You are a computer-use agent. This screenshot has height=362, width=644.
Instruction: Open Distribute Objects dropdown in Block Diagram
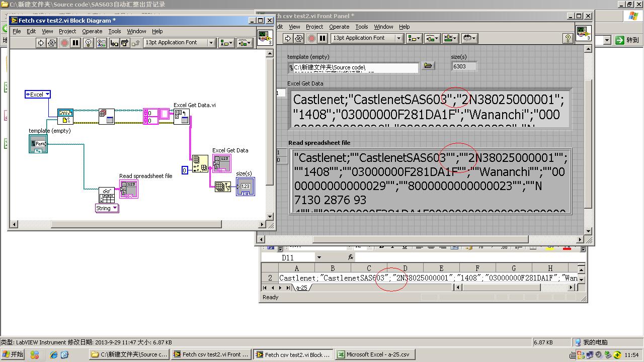point(244,43)
